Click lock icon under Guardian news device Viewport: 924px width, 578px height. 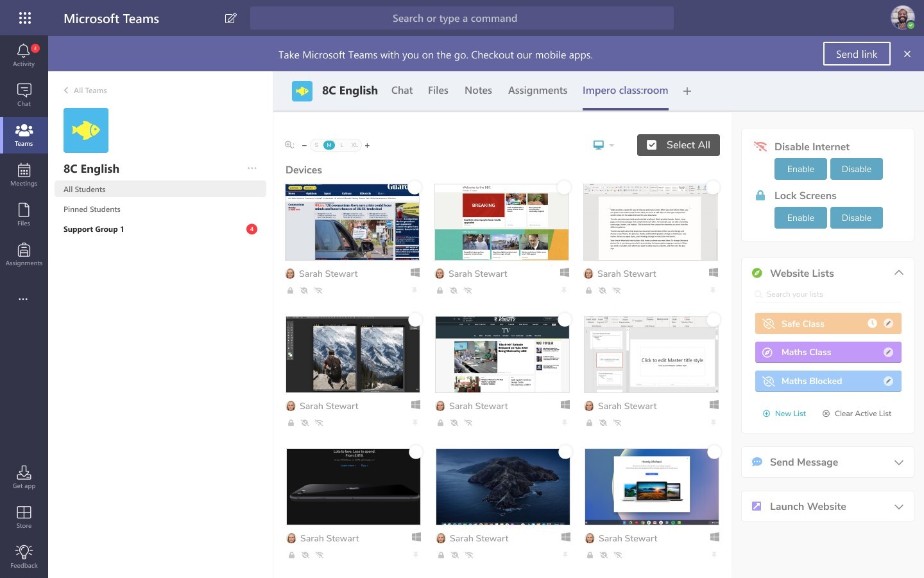290,290
